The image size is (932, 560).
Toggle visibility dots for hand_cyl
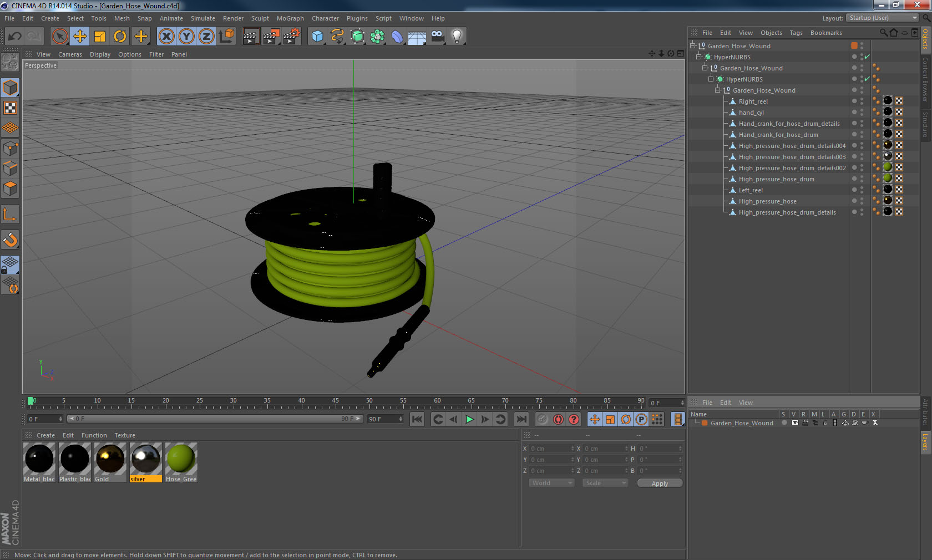click(x=862, y=113)
